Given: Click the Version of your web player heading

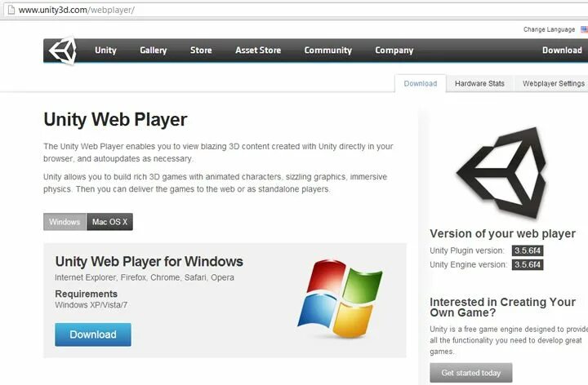Looking at the screenshot, I should 502,234.
